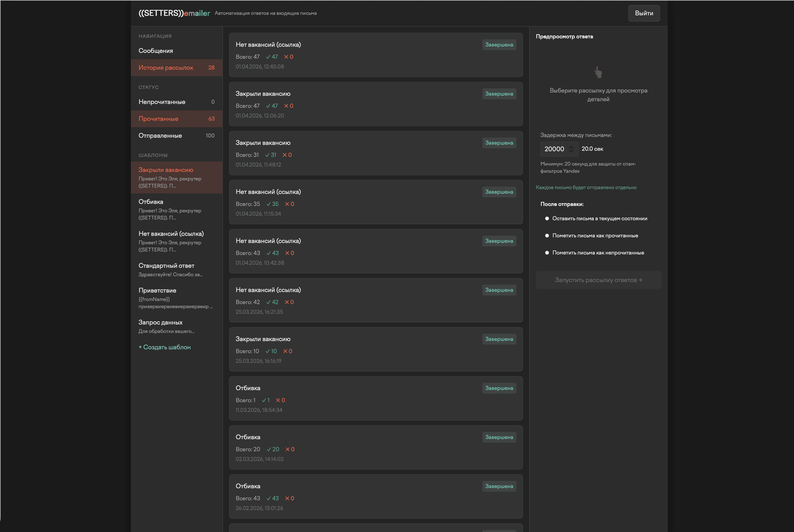Click upper stepper arrow to increase delay
This screenshot has width=794, height=532.
coord(571,147)
